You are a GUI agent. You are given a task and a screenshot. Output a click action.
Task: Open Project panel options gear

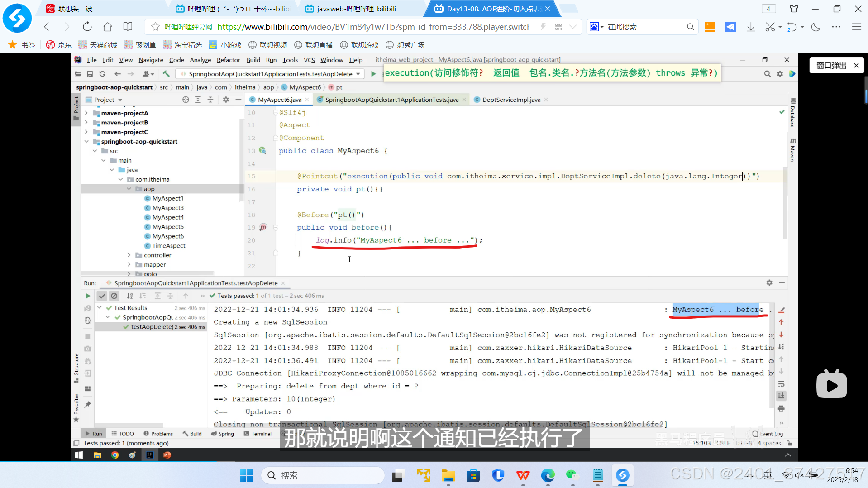point(226,100)
